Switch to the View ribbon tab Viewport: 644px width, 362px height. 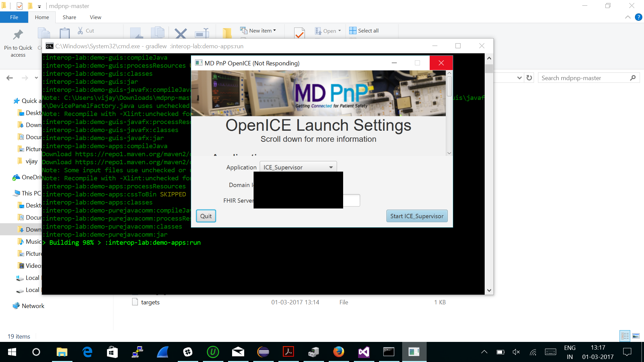(96, 17)
